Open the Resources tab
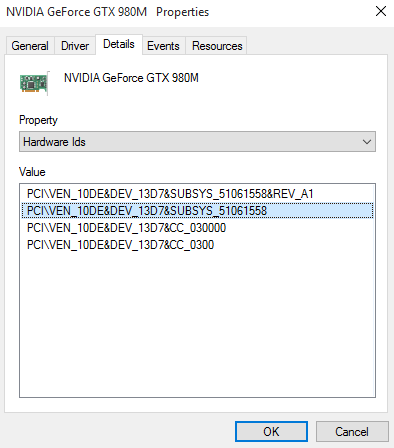Image resolution: width=394 pixels, height=448 pixels. pos(217,46)
